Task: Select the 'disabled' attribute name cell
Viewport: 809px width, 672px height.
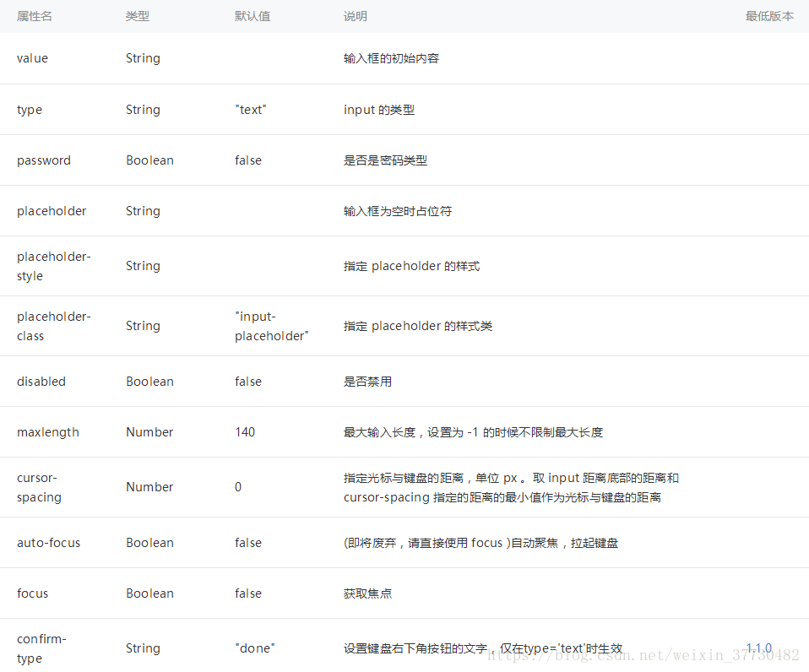Action: tap(41, 382)
